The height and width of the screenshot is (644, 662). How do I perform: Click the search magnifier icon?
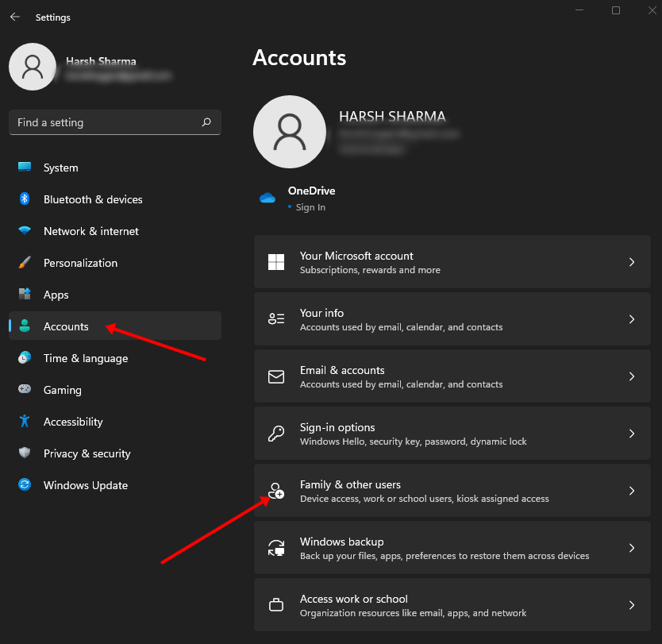coord(206,122)
